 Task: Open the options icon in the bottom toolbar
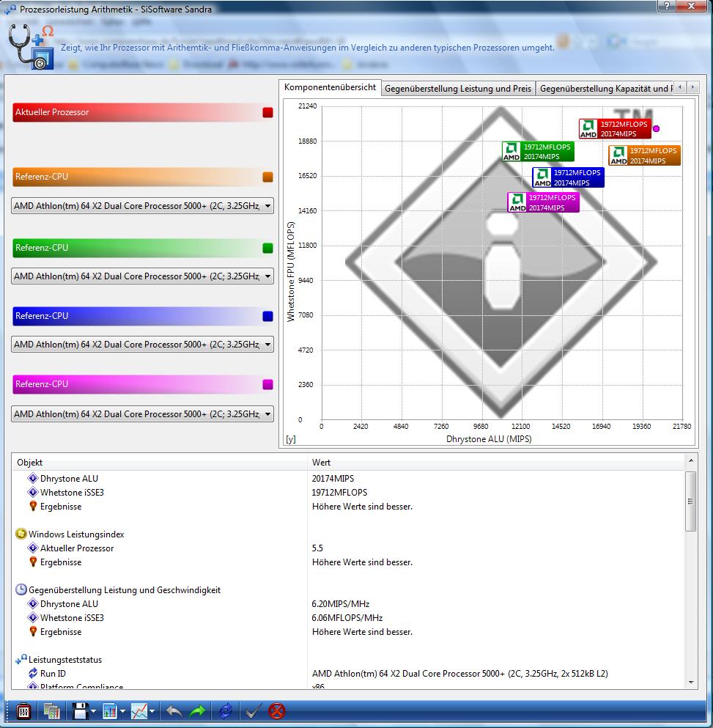pos(23,711)
